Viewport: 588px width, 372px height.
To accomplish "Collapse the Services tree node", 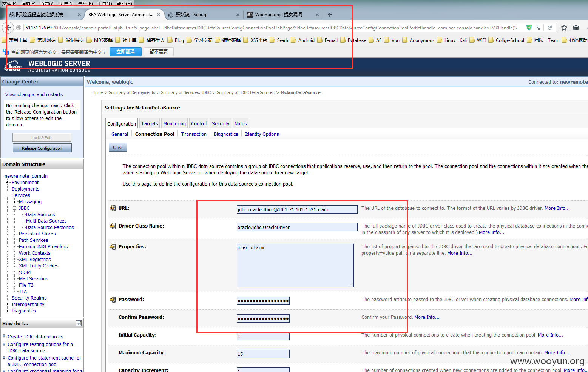I will click(7, 195).
